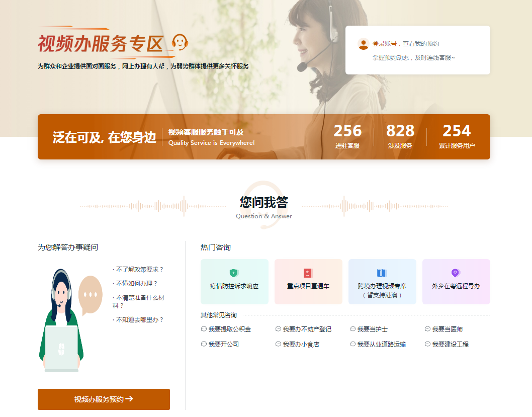Viewport: 532px width, 417px height.
Task: Select 我要当医师 consultation link
Action: pyautogui.click(x=448, y=328)
